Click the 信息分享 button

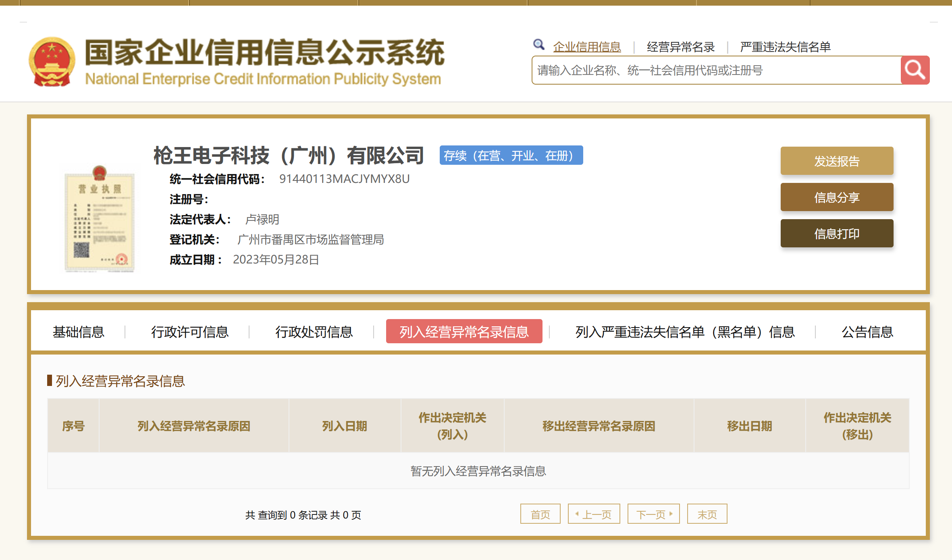point(837,197)
